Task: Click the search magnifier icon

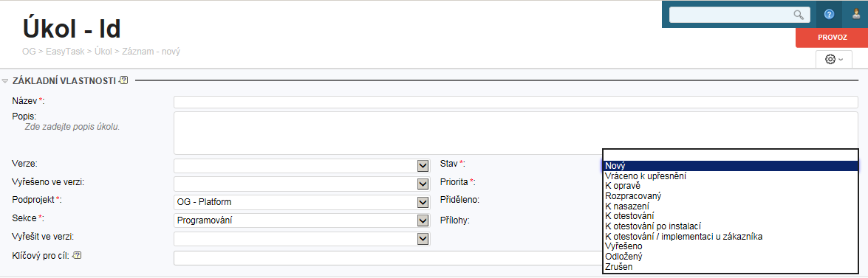Action: coord(799,15)
